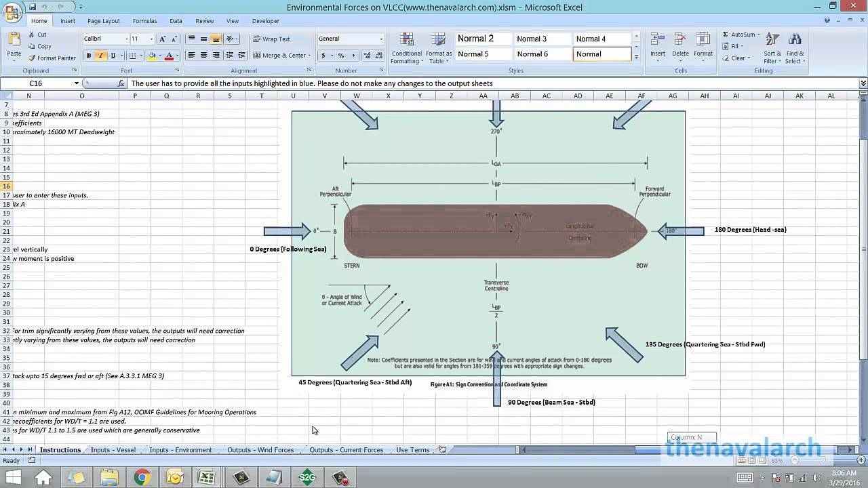868x488 pixels.
Task: Set bottom vertical alignment
Action: [x=216, y=39]
